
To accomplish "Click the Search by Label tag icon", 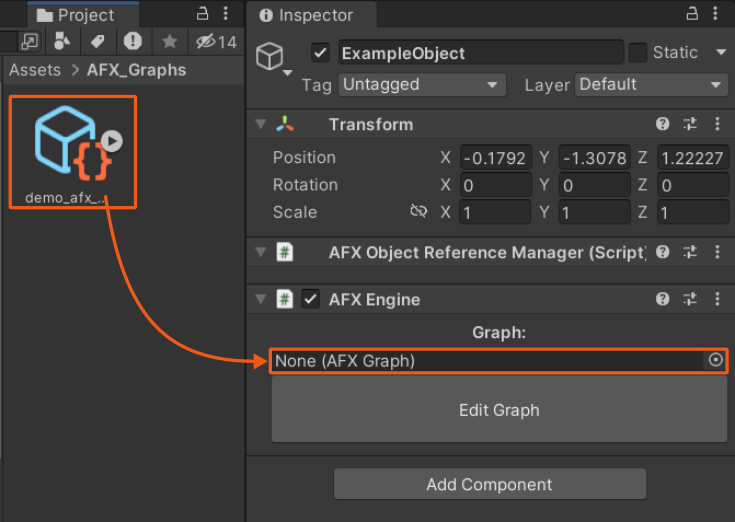I will coord(97,41).
